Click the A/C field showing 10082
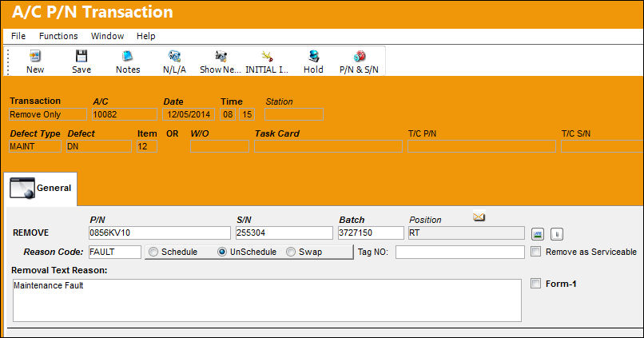The height and width of the screenshot is (338, 644). point(125,114)
